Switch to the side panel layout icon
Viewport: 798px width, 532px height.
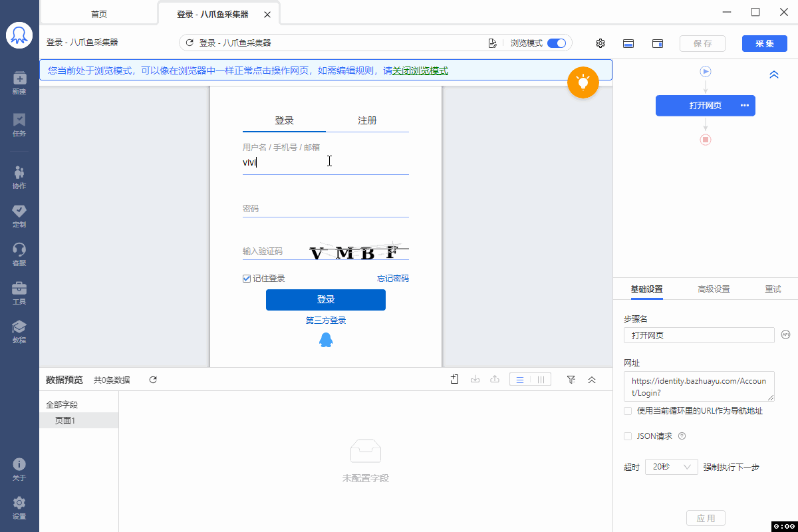pyautogui.click(x=658, y=43)
